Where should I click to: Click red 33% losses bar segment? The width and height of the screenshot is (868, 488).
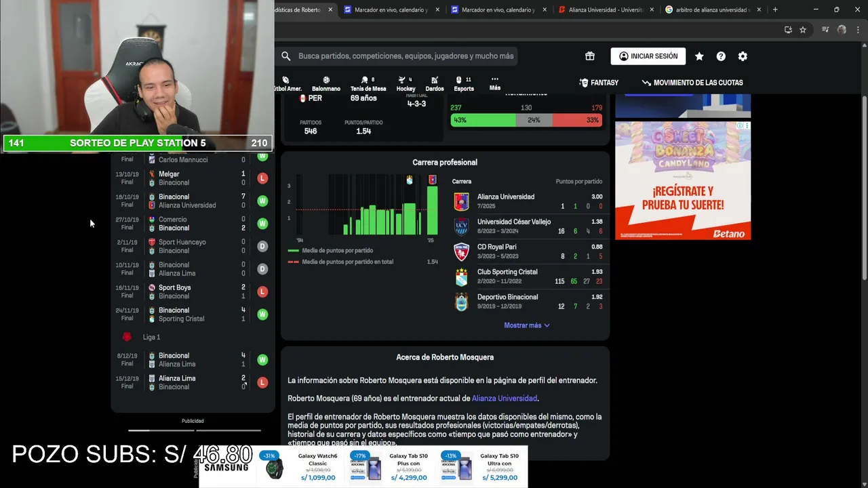pos(577,120)
